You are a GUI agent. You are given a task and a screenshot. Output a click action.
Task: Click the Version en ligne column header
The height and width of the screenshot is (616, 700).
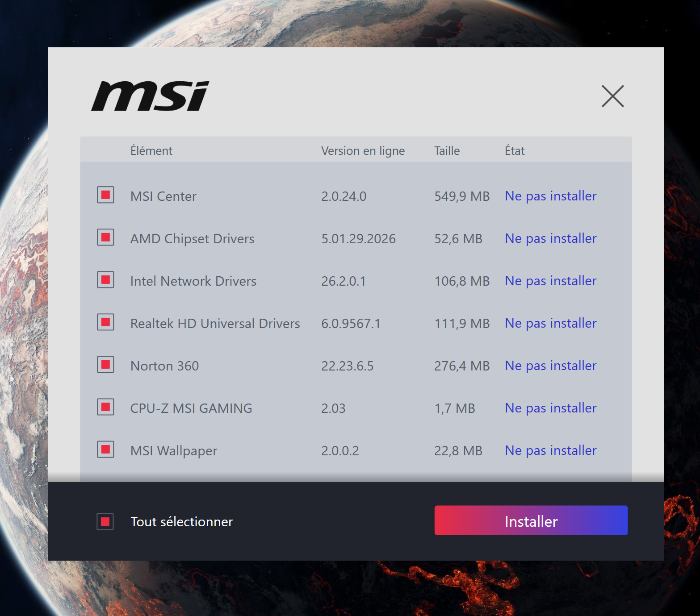[x=363, y=151]
